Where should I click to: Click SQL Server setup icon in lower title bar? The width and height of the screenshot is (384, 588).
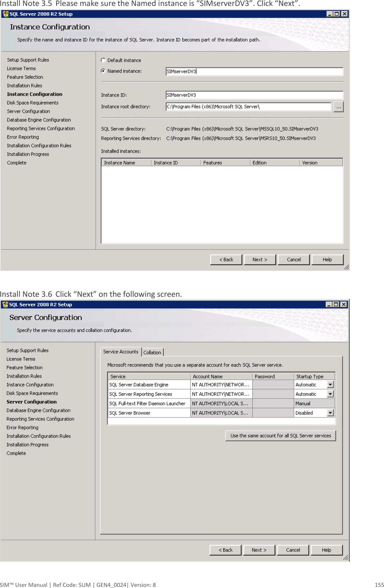click(x=5, y=305)
